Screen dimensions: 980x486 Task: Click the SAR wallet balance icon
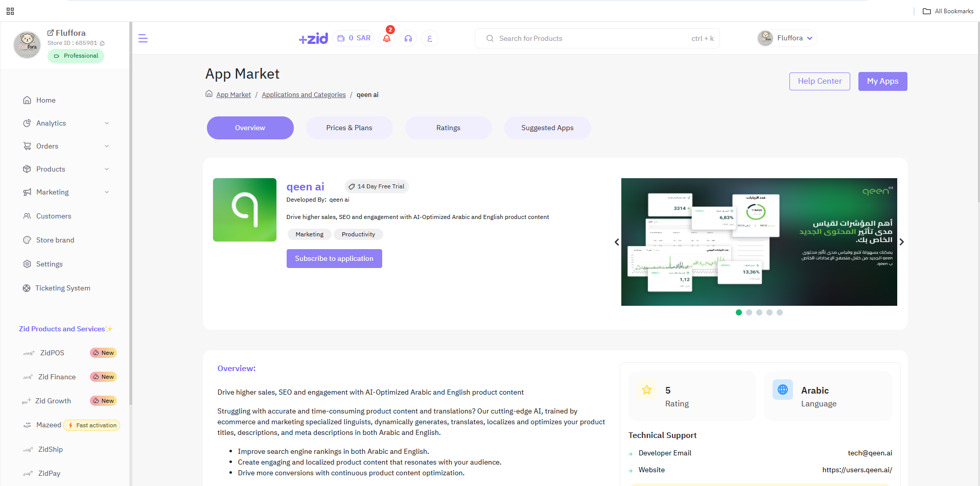pyautogui.click(x=341, y=38)
